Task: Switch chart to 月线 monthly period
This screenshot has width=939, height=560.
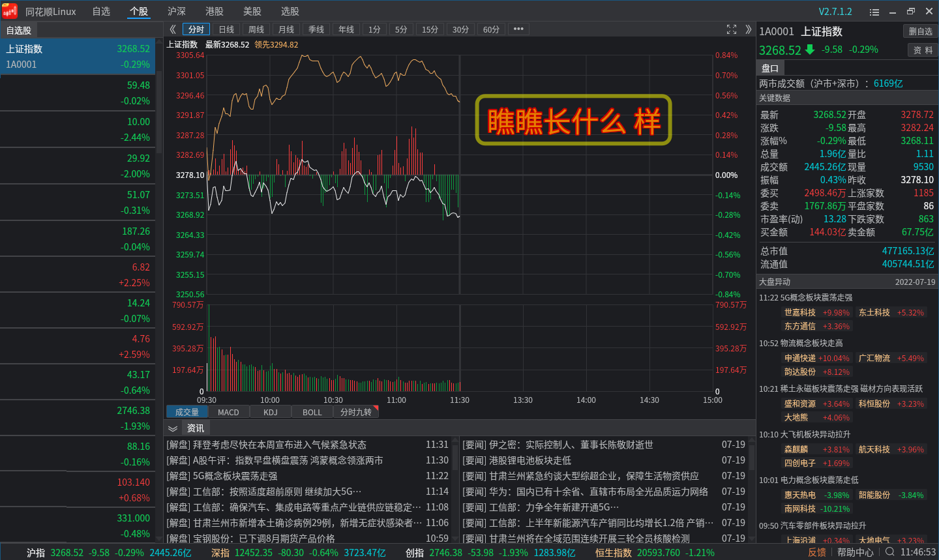Action: 286,29
